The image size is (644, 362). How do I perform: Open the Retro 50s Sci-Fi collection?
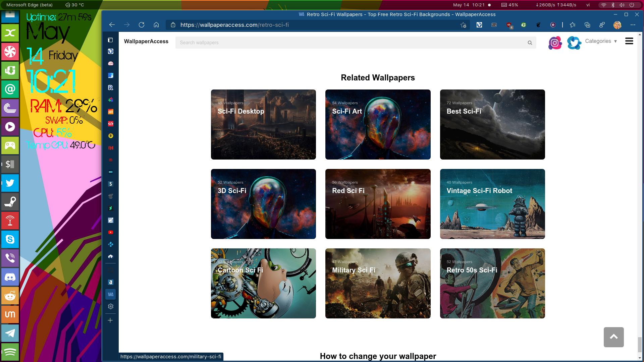coord(492,283)
